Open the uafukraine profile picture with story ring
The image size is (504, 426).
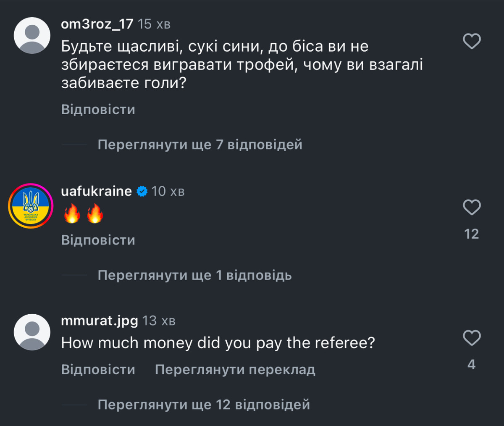click(31, 206)
